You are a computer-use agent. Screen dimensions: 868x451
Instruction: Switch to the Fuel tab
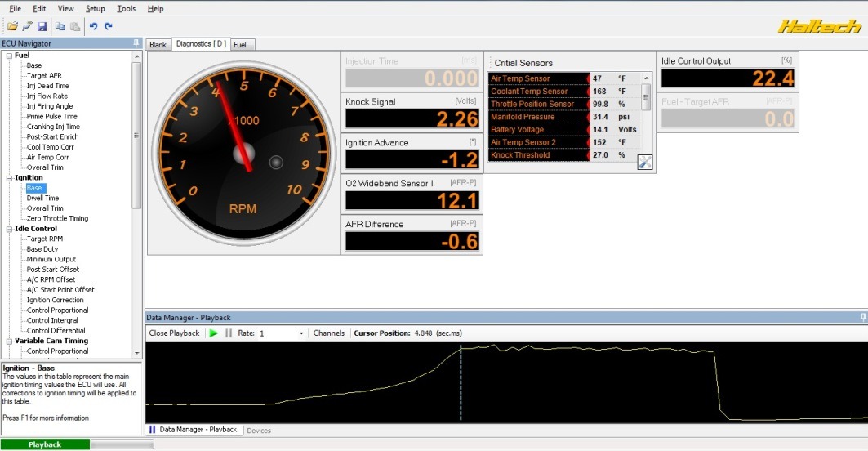pyautogui.click(x=241, y=44)
